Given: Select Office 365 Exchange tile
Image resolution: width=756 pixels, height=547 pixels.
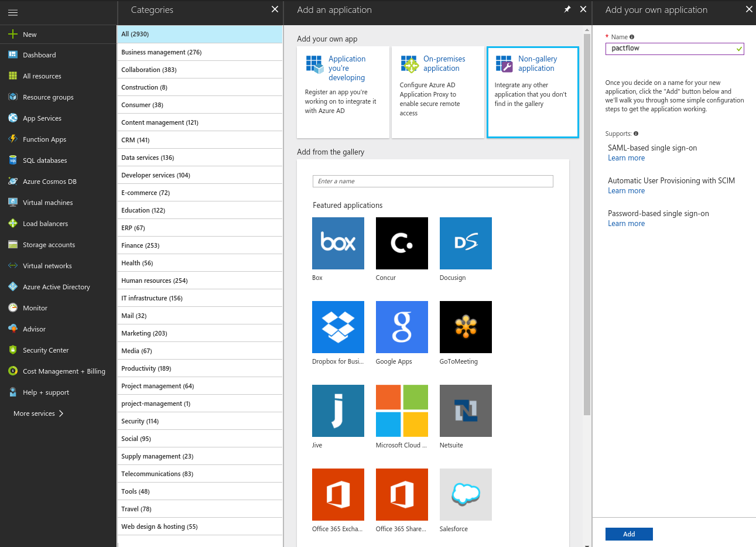Looking at the screenshot, I should [338, 494].
